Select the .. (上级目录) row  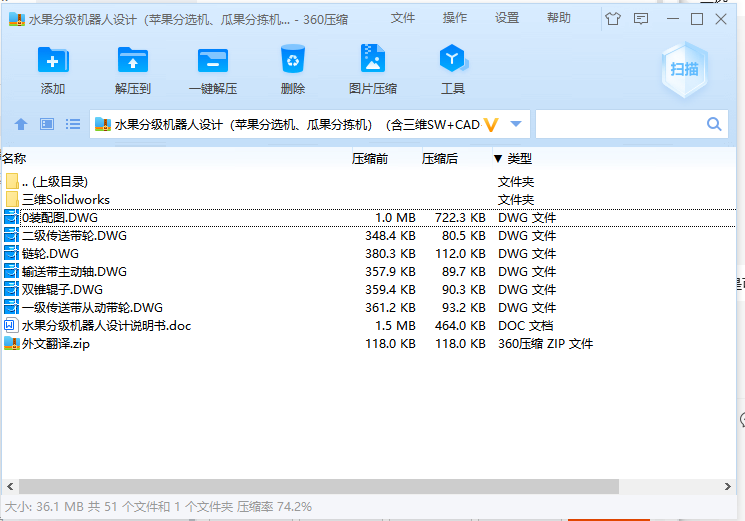tap(369, 181)
